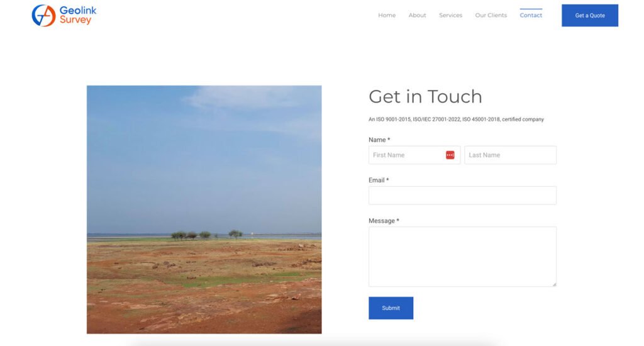
Task: Navigate to Our Clients
Action: pos(491,15)
